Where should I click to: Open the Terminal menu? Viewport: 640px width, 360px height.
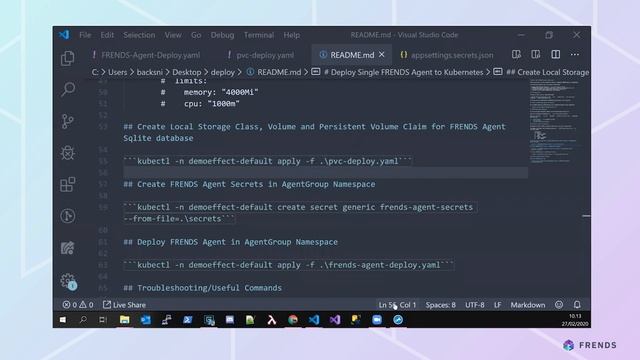(259, 35)
